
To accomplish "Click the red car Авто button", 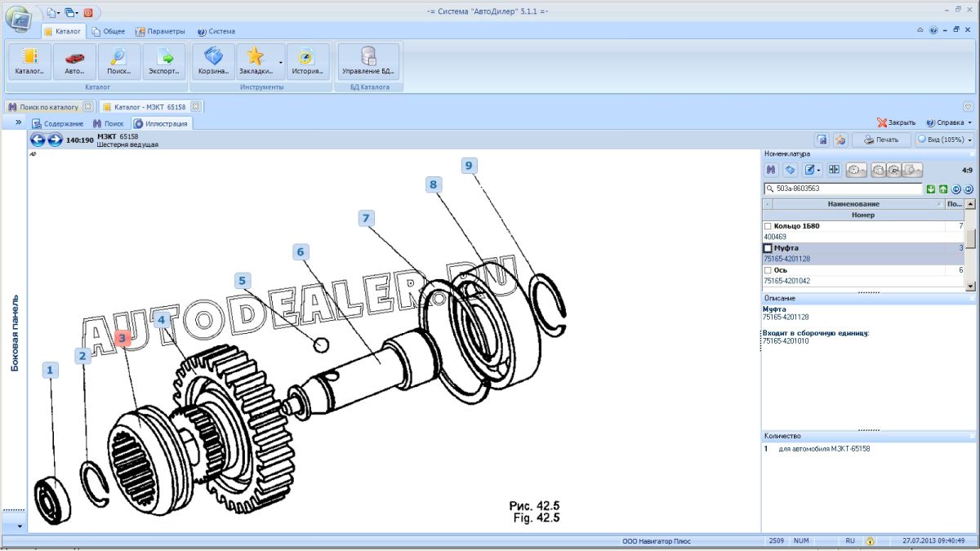I will [x=74, y=62].
